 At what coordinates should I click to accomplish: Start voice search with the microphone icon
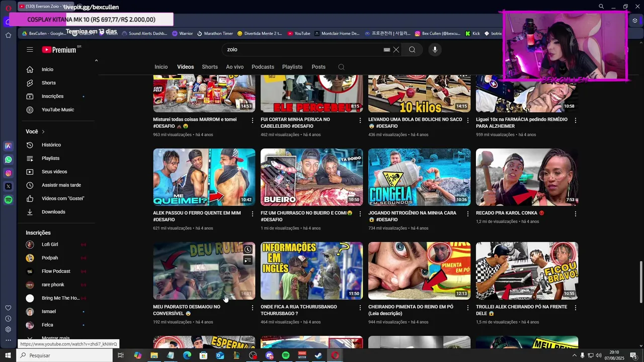pyautogui.click(x=435, y=49)
